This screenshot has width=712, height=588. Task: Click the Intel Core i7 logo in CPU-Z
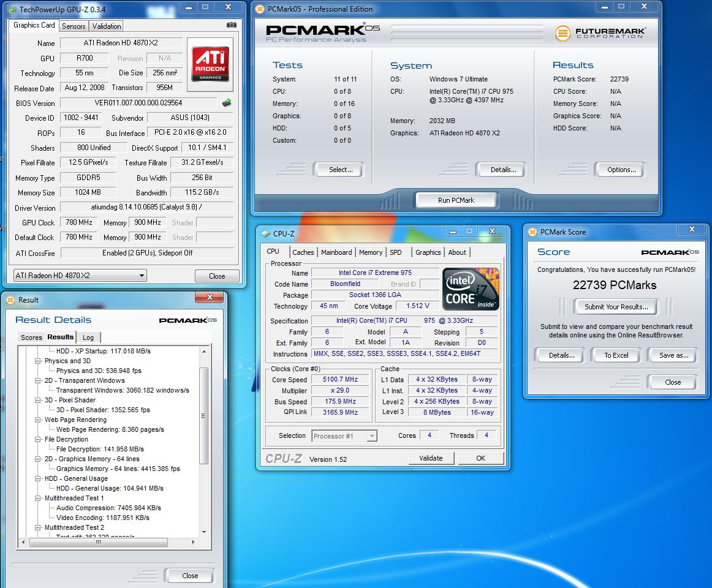[471, 289]
